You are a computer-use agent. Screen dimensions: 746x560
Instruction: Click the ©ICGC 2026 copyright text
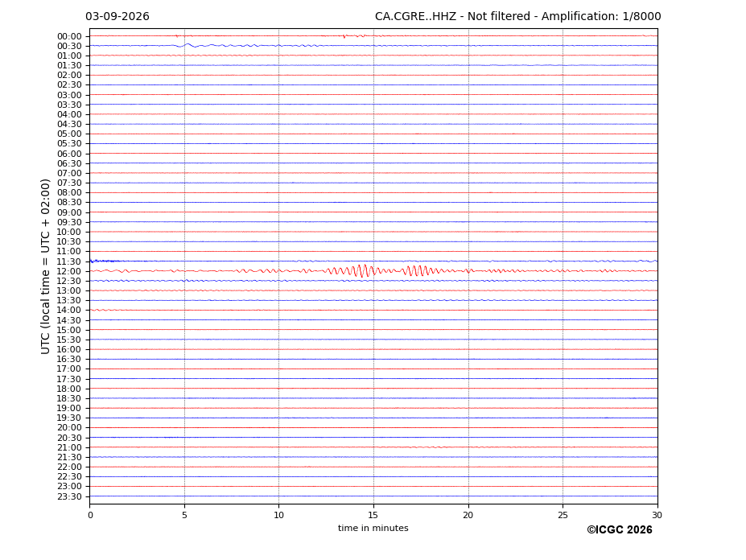tap(620, 530)
